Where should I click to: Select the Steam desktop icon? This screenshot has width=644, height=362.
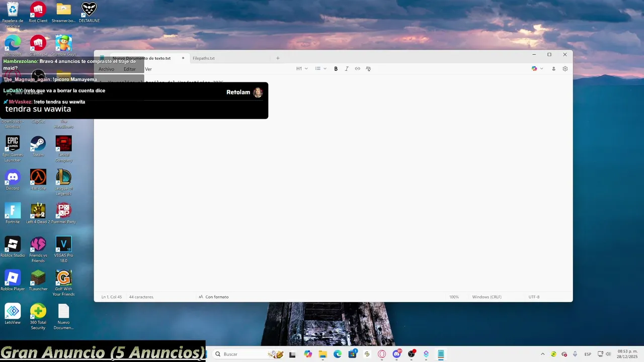(38, 146)
